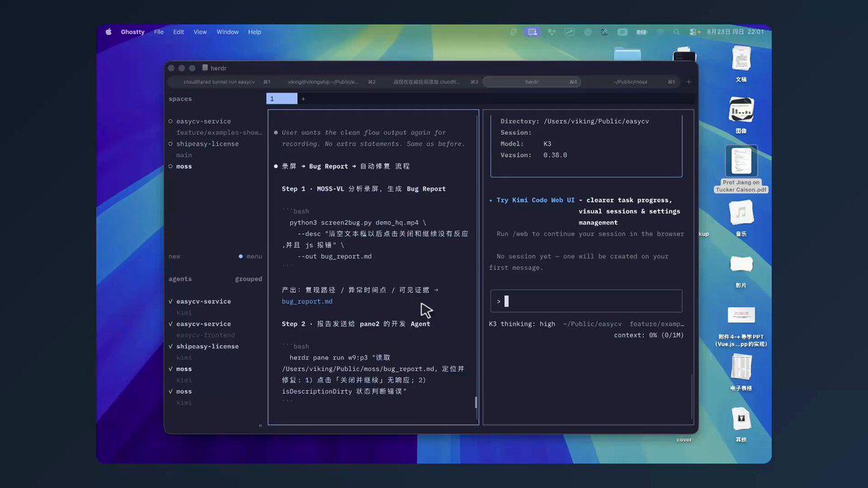The height and width of the screenshot is (488, 868).
Task: Open the View menu
Action: 200,32
